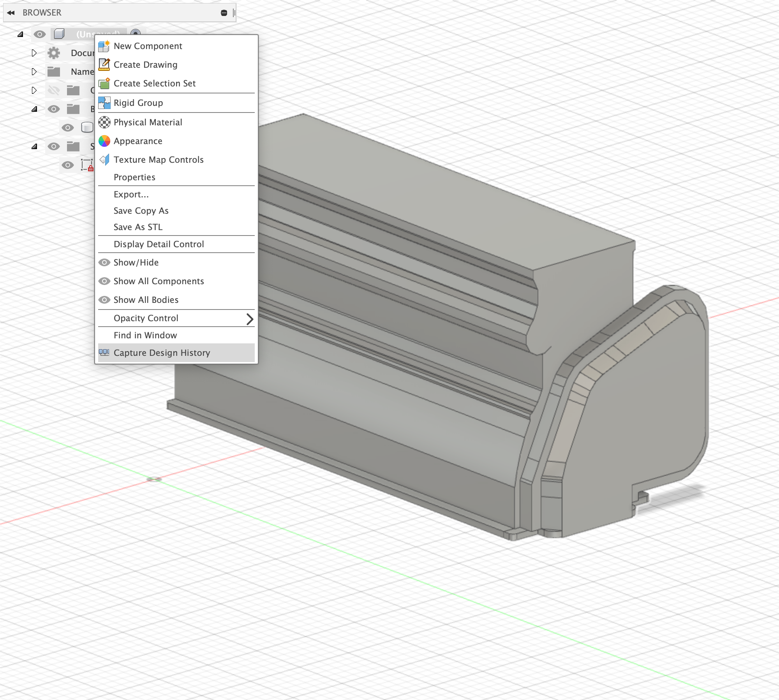Collapse the root (Unsaved) component node
779x700 pixels.
[x=20, y=35]
